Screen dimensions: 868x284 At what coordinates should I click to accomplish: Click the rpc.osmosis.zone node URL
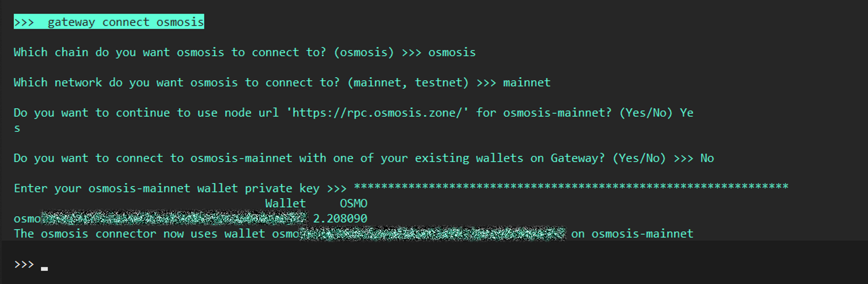(x=377, y=113)
